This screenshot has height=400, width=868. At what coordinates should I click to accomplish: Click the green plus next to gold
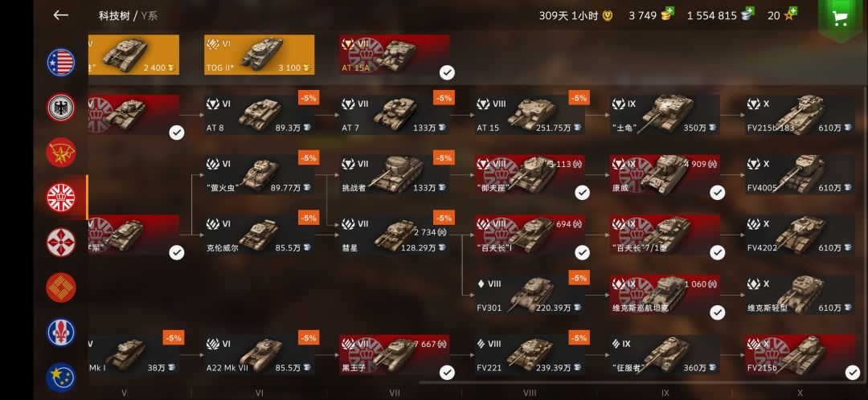coord(669,10)
